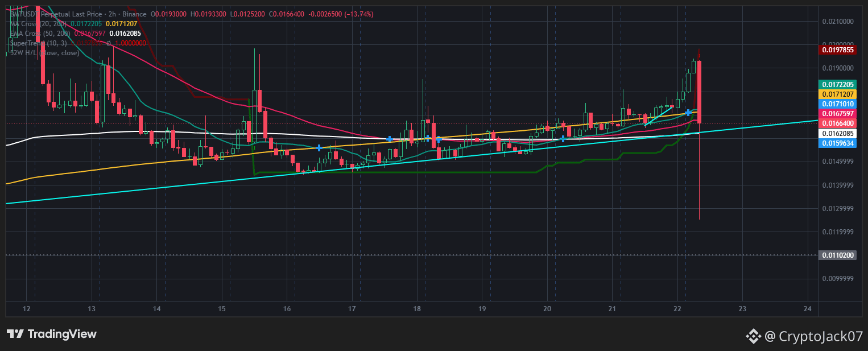
Task: Click the red 0.0166400 last price label
Action: point(837,123)
